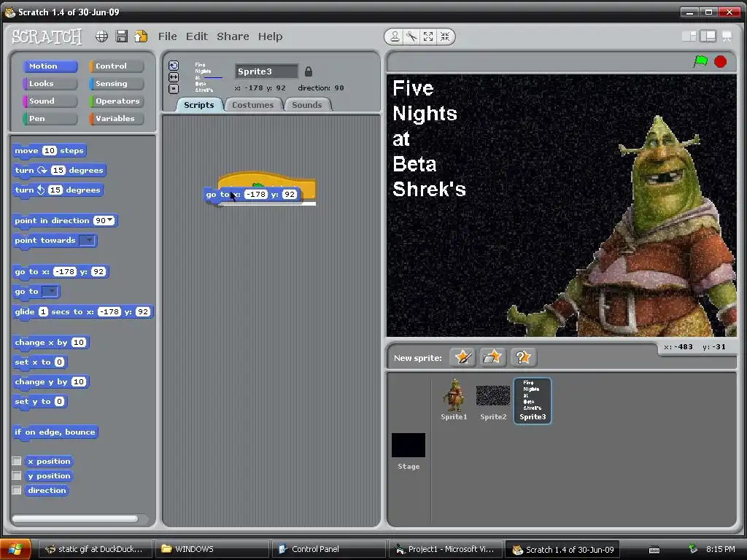747x560 pixels.
Task: Open the Edit menu
Action: (197, 36)
